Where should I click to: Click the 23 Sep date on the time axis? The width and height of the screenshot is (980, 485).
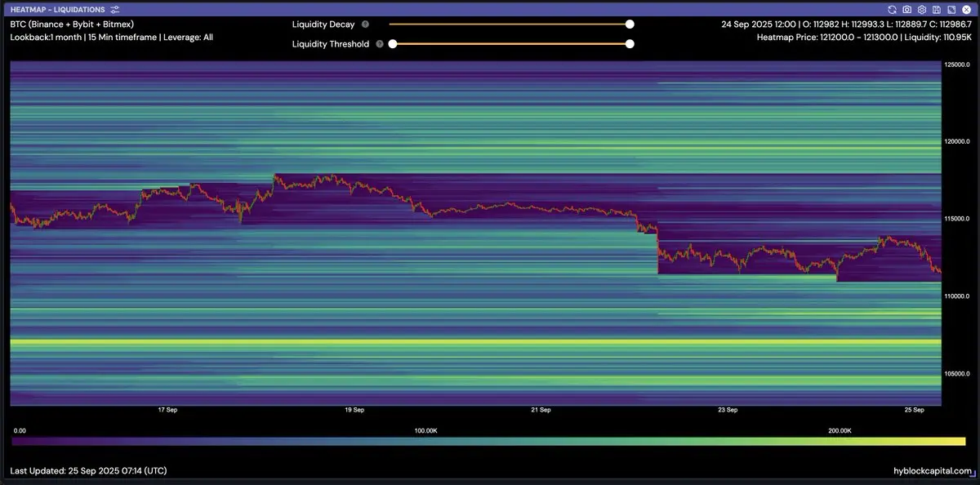[x=727, y=410]
